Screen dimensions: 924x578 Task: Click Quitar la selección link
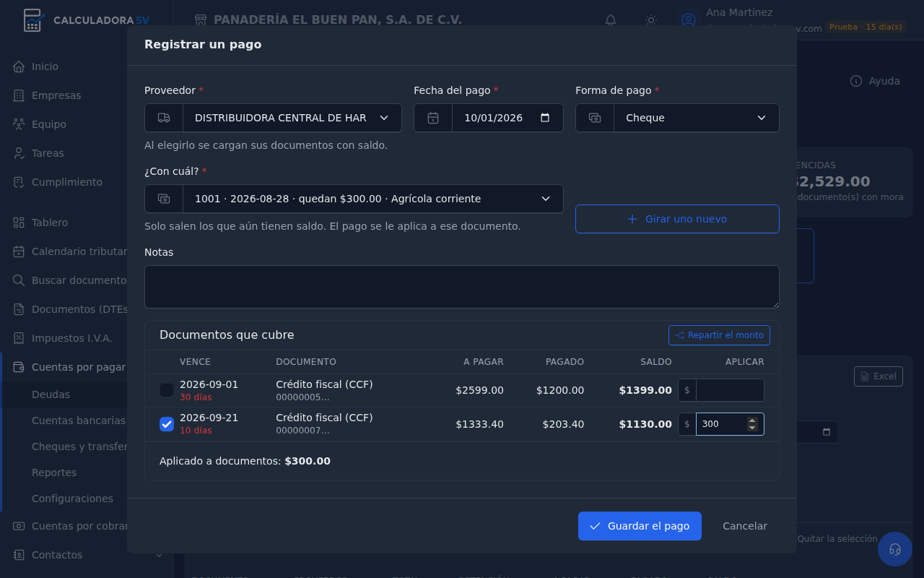(x=837, y=539)
